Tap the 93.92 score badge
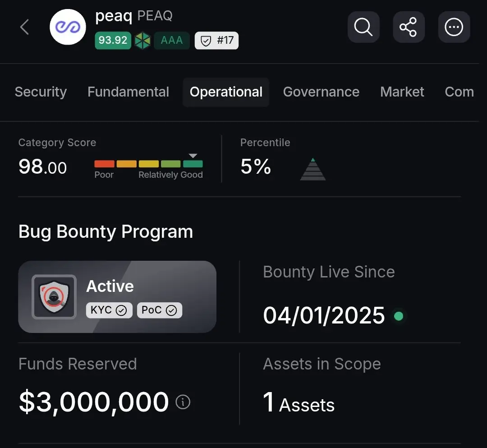This screenshot has width=487, height=448. pos(113,41)
